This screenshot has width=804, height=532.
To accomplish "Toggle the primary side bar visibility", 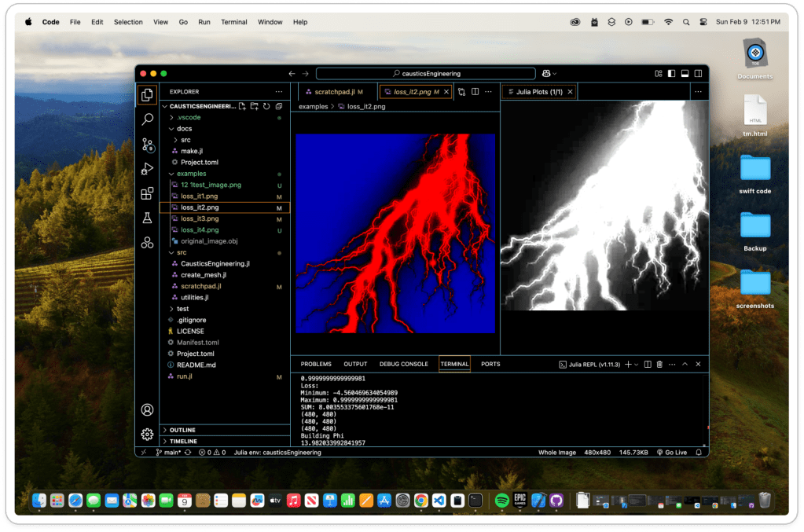I will pyautogui.click(x=672, y=74).
